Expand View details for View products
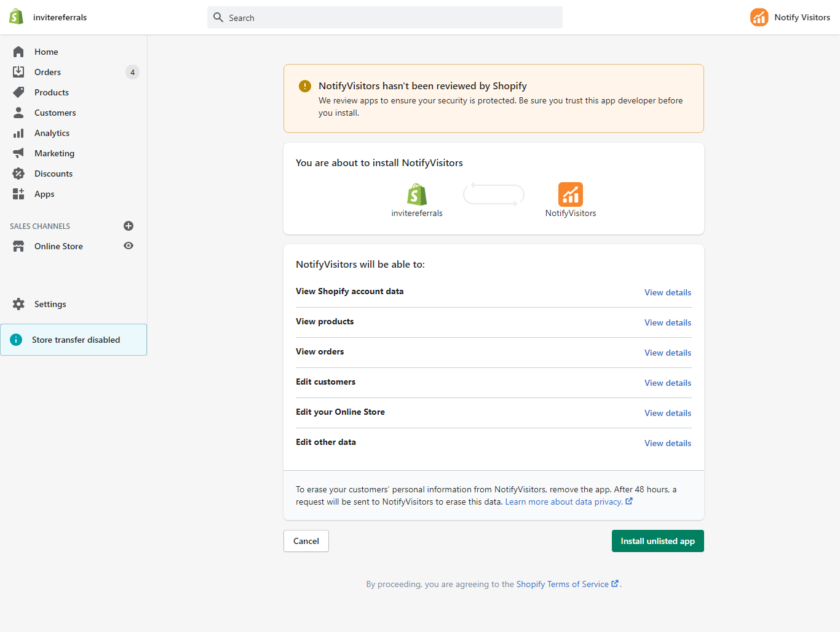The height and width of the screenshot is (632, 840). point(668,322)
